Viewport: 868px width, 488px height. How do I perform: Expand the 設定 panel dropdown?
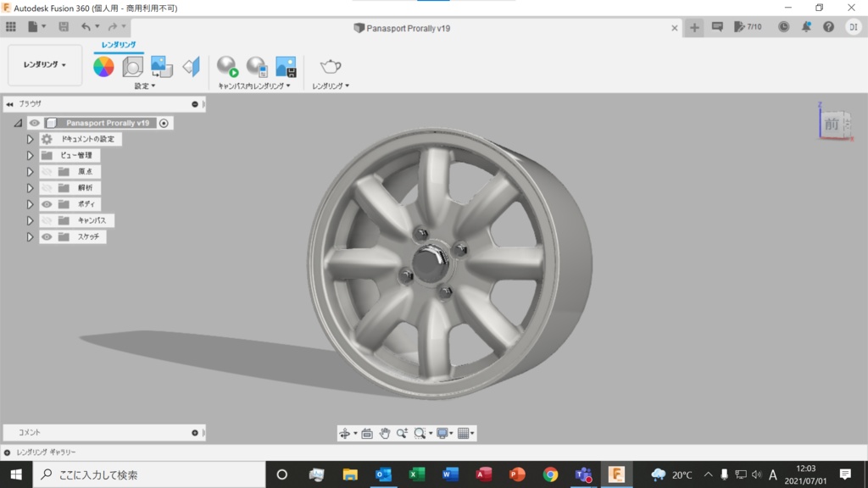click(145, 86)
